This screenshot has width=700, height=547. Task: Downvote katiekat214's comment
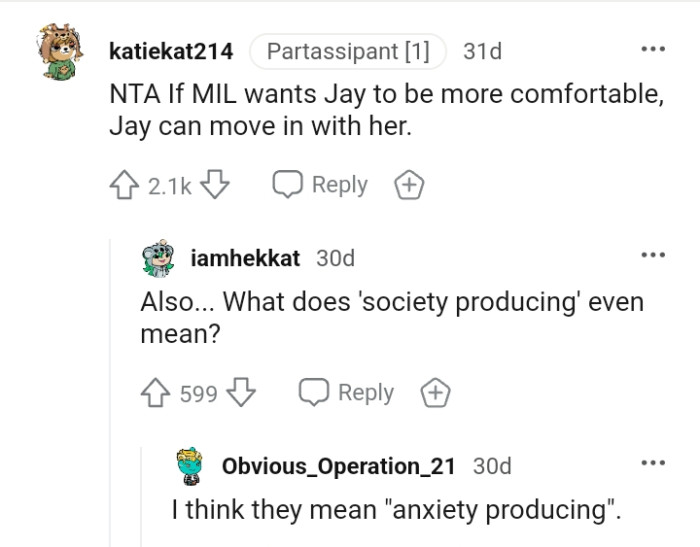(x=217, y=185)
